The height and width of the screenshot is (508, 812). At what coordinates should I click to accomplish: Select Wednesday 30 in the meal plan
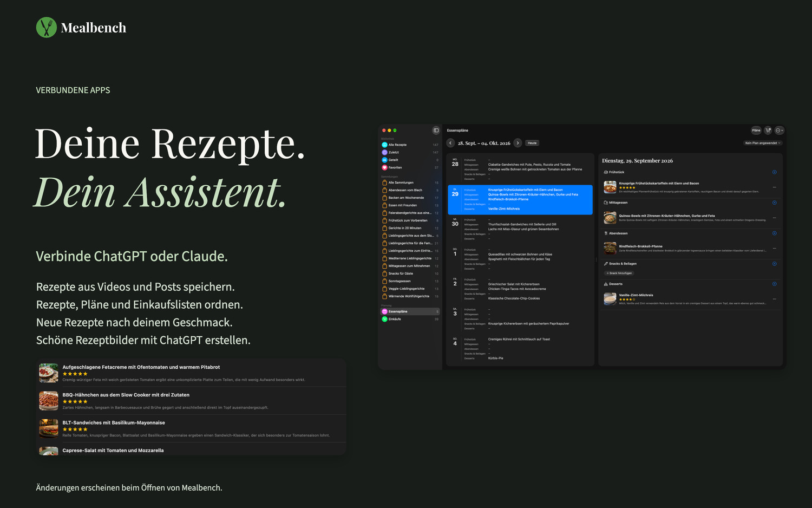(x=520, y=229)
